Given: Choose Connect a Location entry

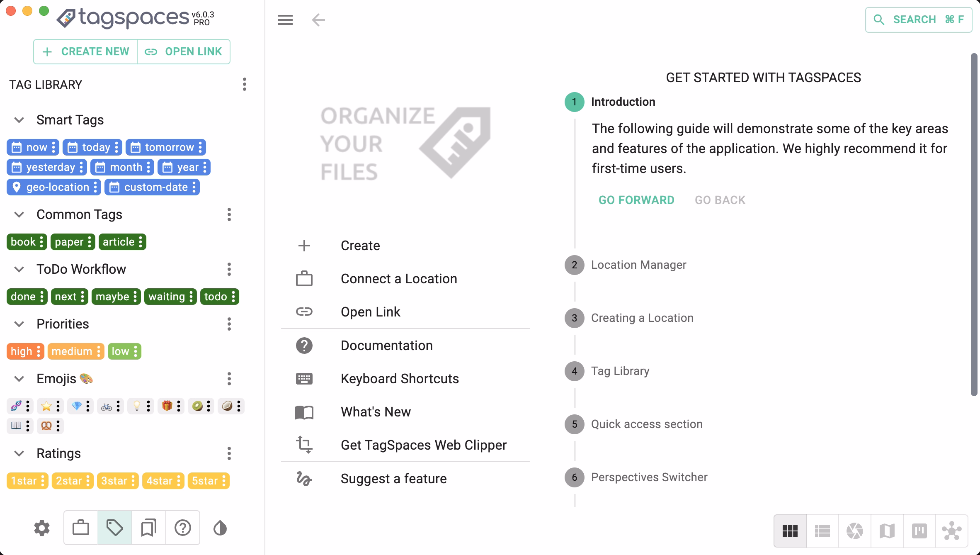Looking at the screenshot, I should point(405,279).
